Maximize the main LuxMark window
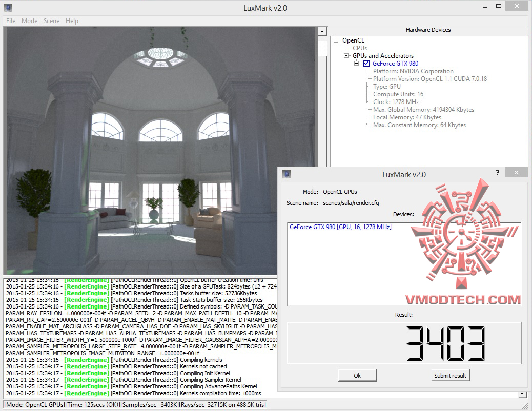Viewport: 532px width, 411px height. (498, 6)
